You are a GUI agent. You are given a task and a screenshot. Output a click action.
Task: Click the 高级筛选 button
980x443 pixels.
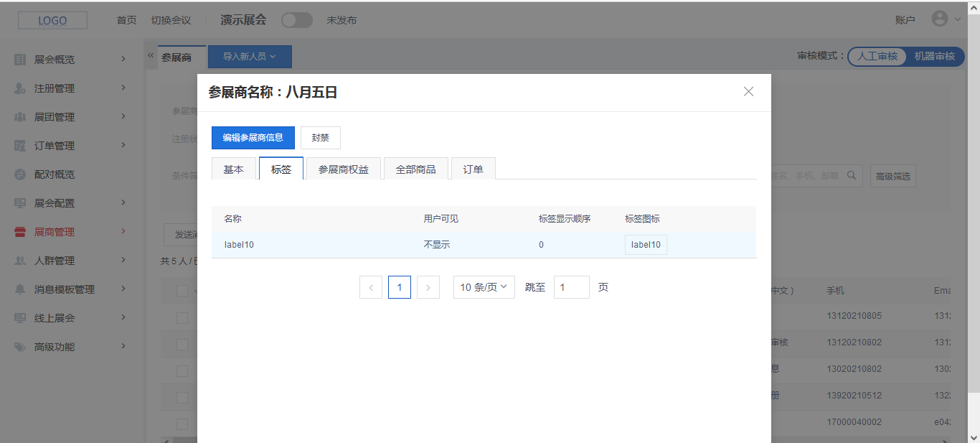tap(893, 176)
